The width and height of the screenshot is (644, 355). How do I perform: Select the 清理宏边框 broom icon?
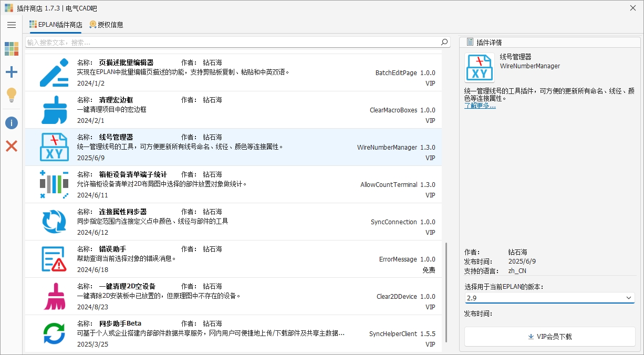click(x=54, y=110)
